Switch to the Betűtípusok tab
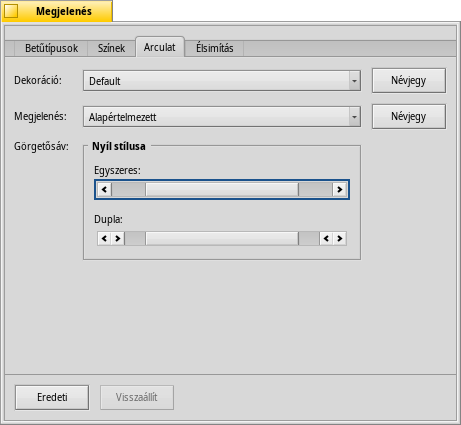The image size is (461, 425). click(x=51, y=48)
